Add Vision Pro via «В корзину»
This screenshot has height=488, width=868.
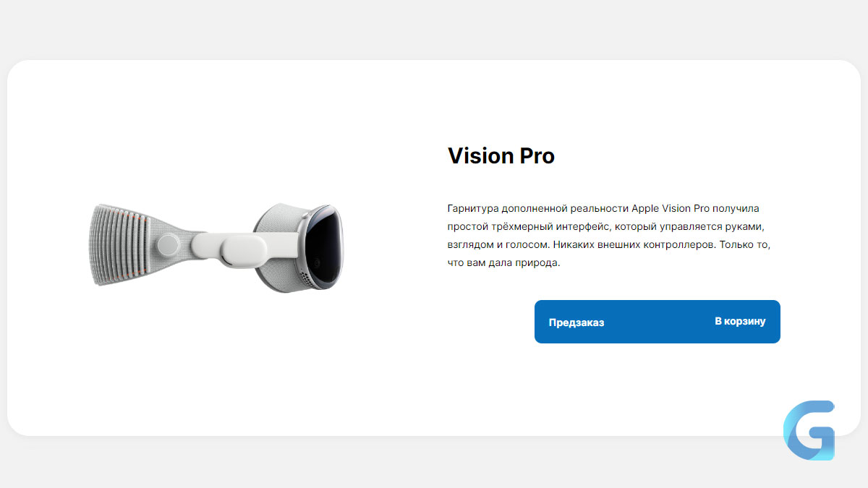click(x=740, y=321)
